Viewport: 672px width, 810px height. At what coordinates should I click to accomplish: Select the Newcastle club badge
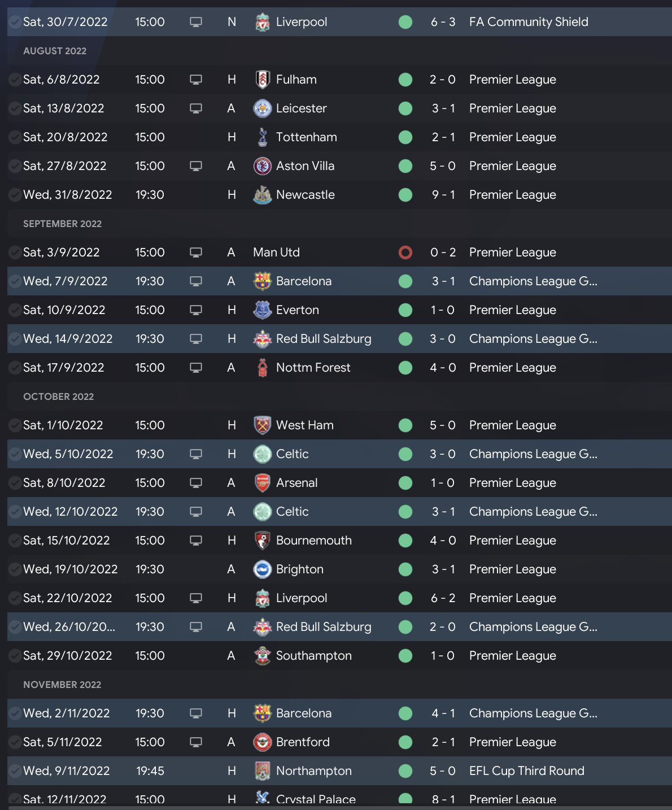(x=263, y=195)
